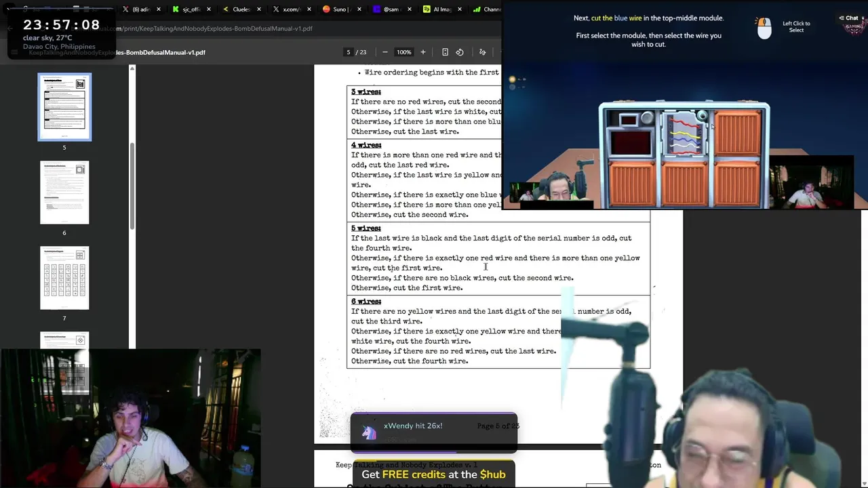Click the mouse icon beside Left Click to Select
Screen dimensions: 868x488
(764, 28)
